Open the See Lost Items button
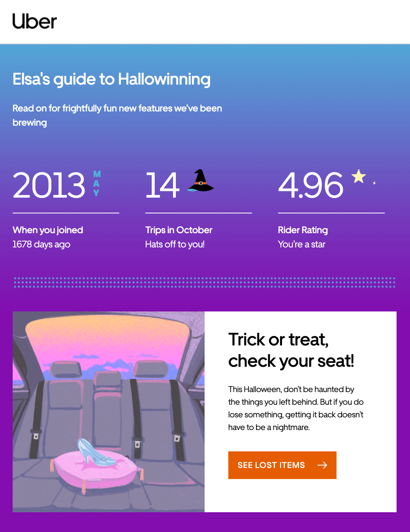This screenshot has height=532, width=410. click(282, 465)
